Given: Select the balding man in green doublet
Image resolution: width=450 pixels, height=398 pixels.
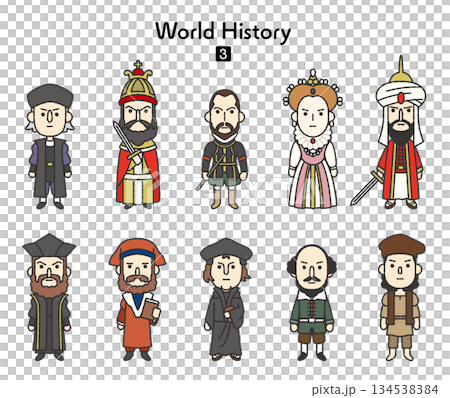Looking at the screenshot, I should pyautogui.click(x=312, y=303).
